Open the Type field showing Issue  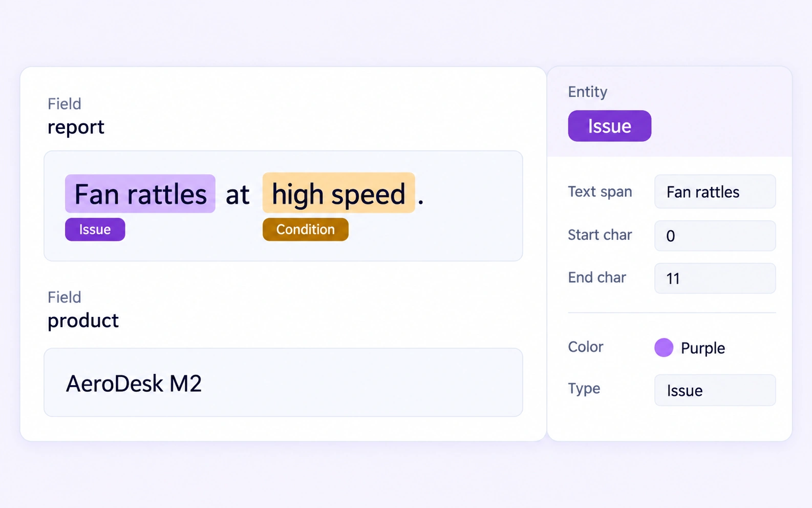(x=715, y=390)
